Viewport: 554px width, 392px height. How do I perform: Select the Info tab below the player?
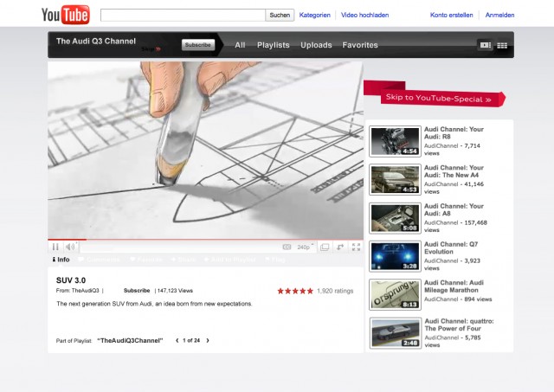pos(61,260)
